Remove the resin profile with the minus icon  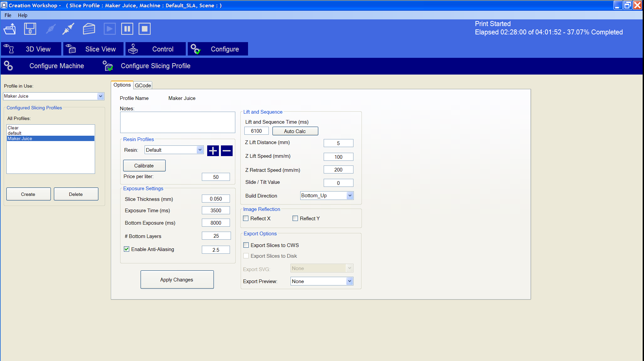point(227,151)
